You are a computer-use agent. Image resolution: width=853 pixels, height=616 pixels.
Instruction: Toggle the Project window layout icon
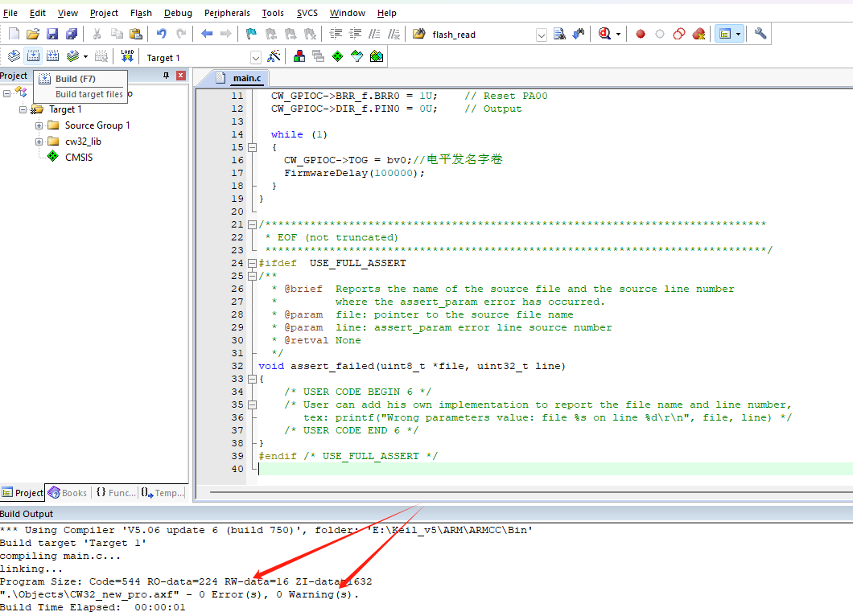pos(725,35)
